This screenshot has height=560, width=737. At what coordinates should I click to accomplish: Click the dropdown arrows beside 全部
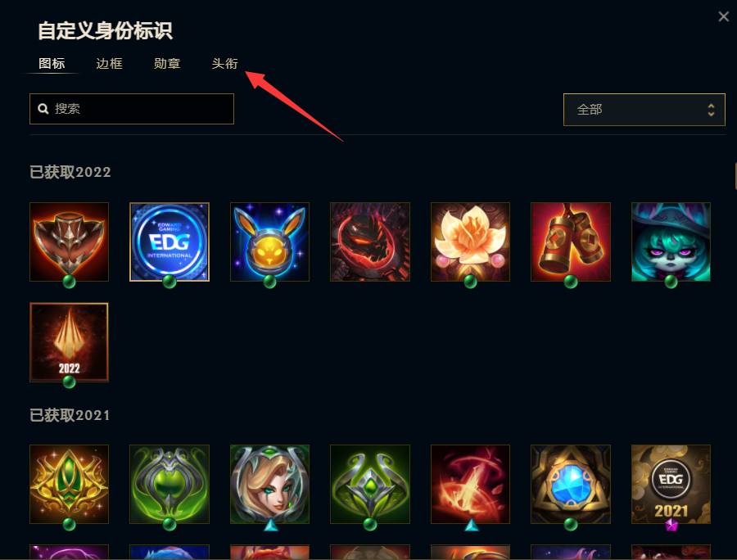[711, 110]
